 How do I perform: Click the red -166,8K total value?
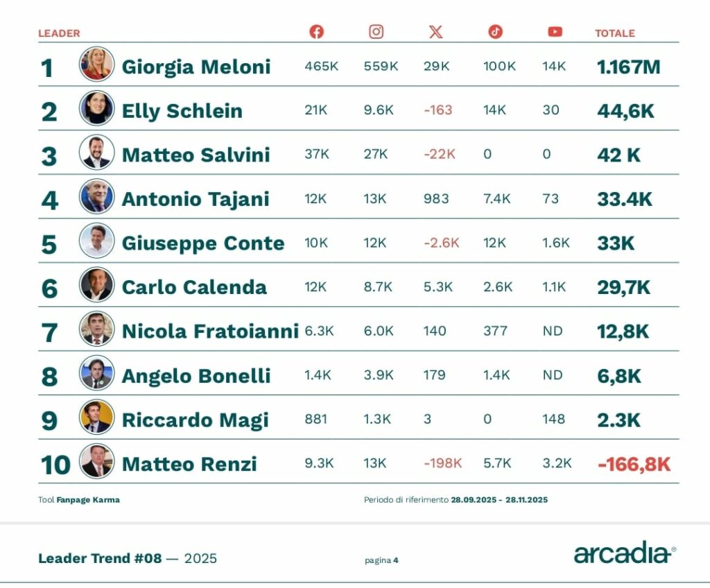click(x=634, y=465)
